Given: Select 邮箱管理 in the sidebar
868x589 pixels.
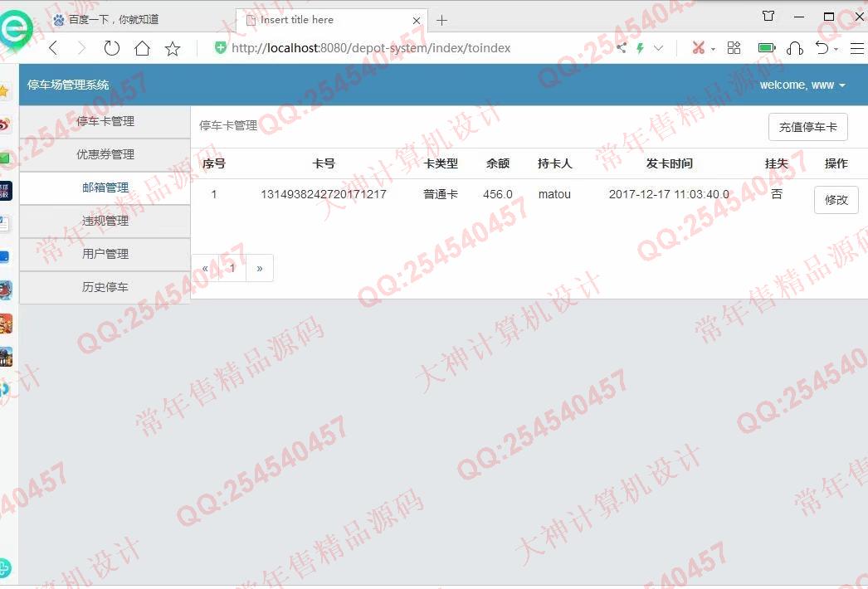Looking at the screenshot, I should pyautogui.click(x=105, y=187).
